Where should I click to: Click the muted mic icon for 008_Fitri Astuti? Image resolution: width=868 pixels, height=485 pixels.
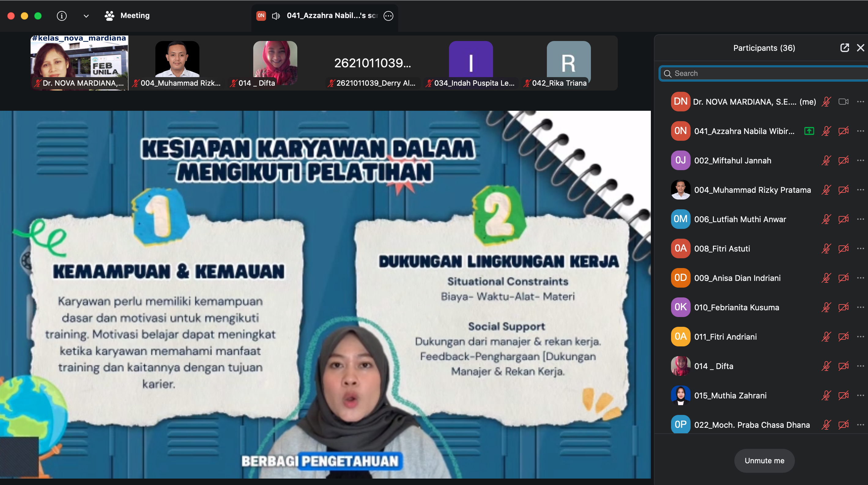click(x=826, y=248)
